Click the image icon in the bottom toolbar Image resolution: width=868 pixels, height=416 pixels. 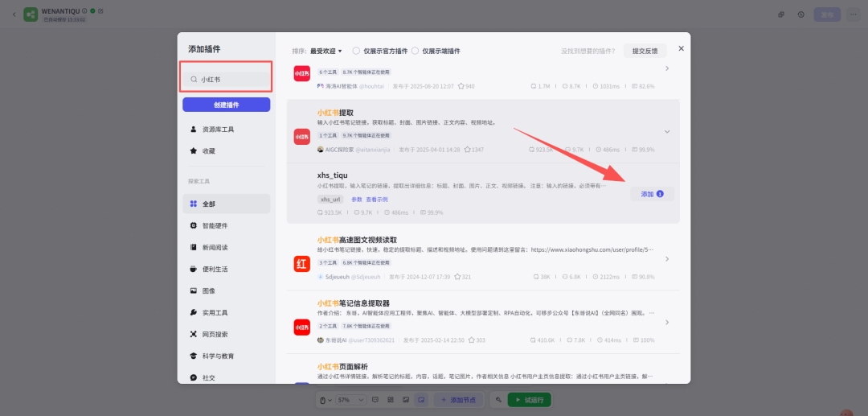tap(406, 399)
